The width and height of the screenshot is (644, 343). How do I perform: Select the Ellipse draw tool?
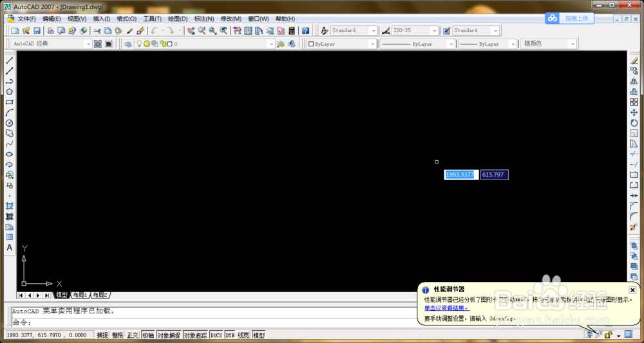click(x=10, y=154)
